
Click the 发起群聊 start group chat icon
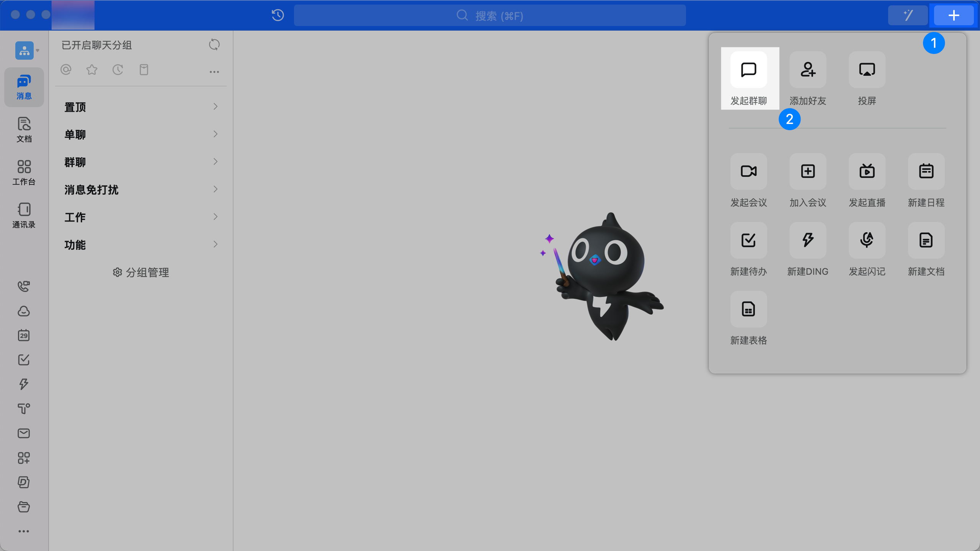pos(748,70)
